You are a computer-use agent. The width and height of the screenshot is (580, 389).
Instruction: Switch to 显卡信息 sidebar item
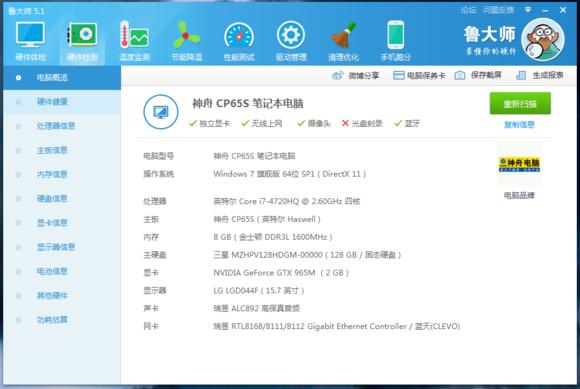62,223
